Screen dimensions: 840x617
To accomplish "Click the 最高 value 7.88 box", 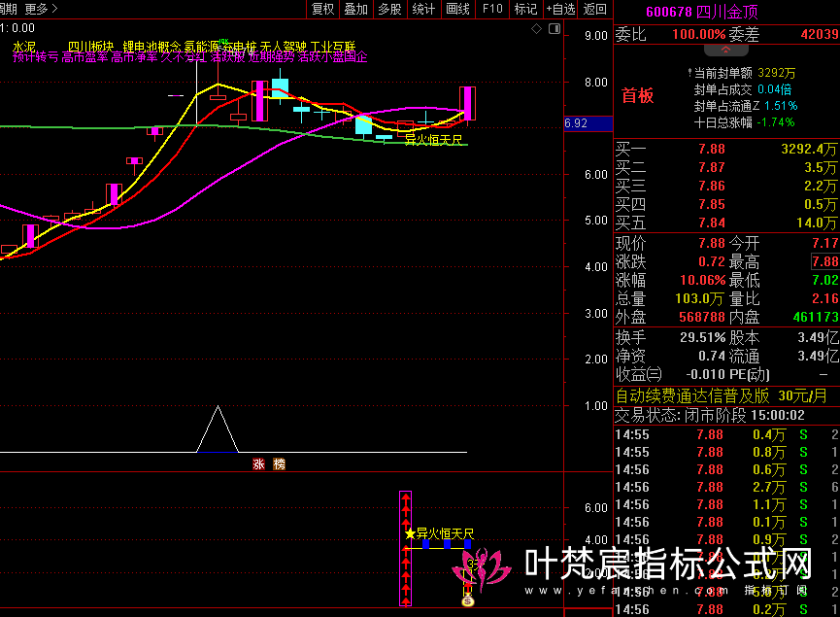I will coord(825,261).
